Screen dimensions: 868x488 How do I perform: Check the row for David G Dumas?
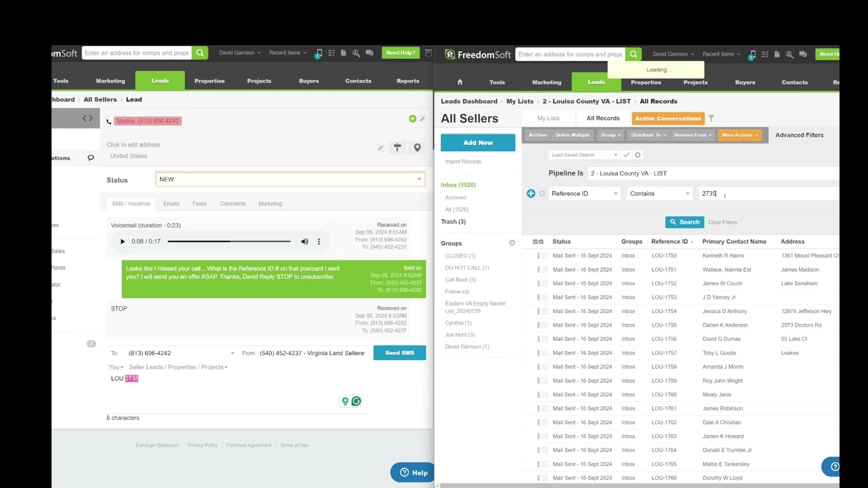[x=545, y=339]
